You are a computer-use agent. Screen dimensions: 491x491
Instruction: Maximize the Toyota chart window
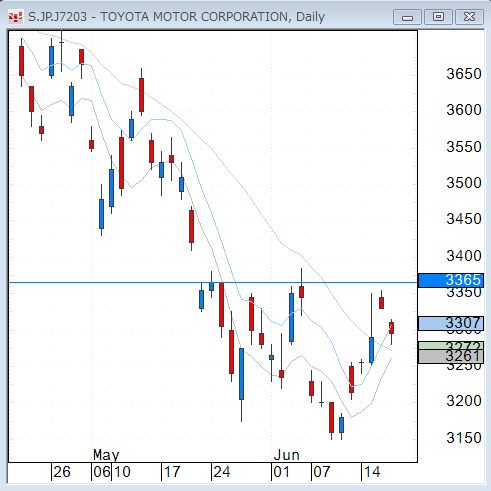click(x=438, y=17)
